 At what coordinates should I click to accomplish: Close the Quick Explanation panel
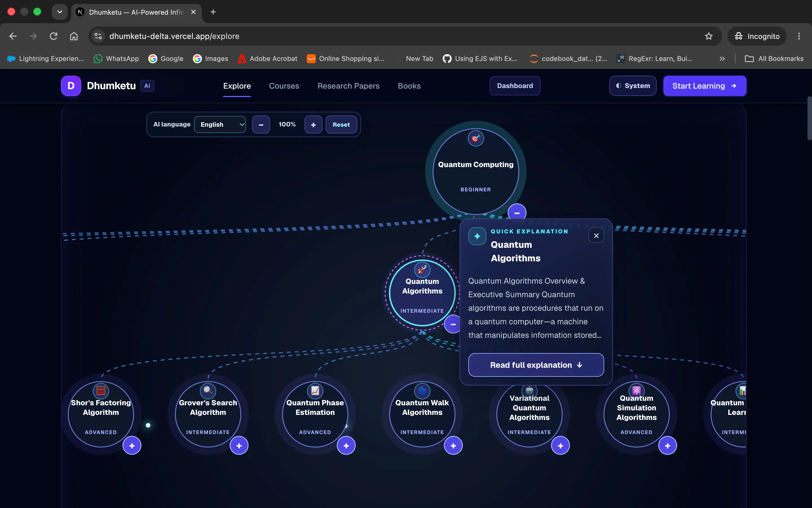596,236
